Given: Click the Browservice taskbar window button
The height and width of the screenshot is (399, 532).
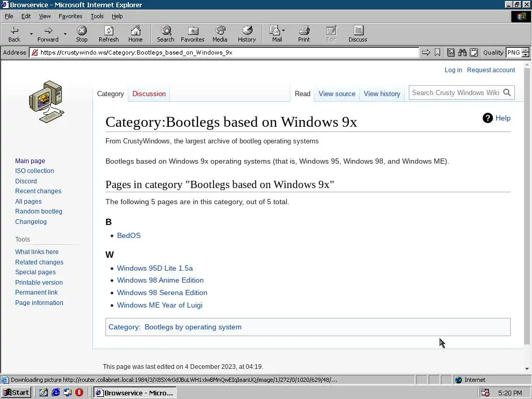Looking at the screenshot, I should (135, 393).
